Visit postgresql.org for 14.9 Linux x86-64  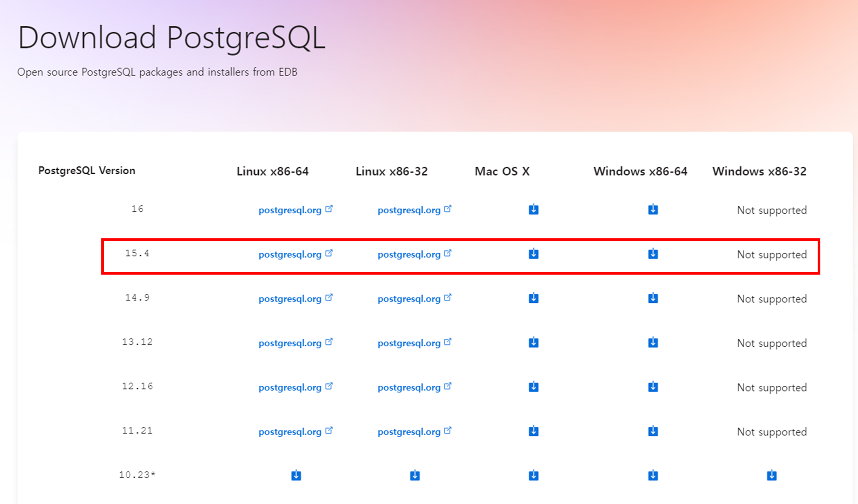295,298
